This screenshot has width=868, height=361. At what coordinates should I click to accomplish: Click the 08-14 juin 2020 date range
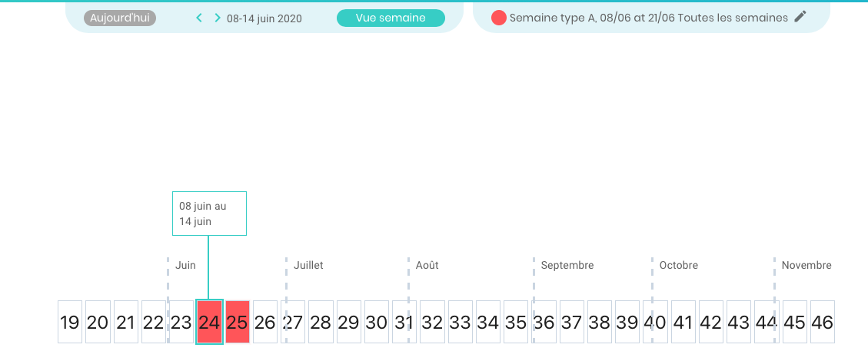click(264, 18)
